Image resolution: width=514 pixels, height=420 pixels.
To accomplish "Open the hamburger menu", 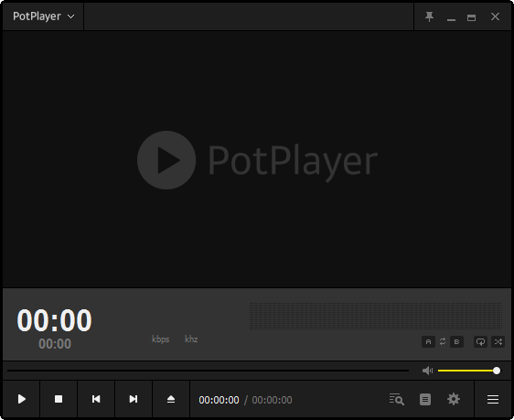I will 493,399.
